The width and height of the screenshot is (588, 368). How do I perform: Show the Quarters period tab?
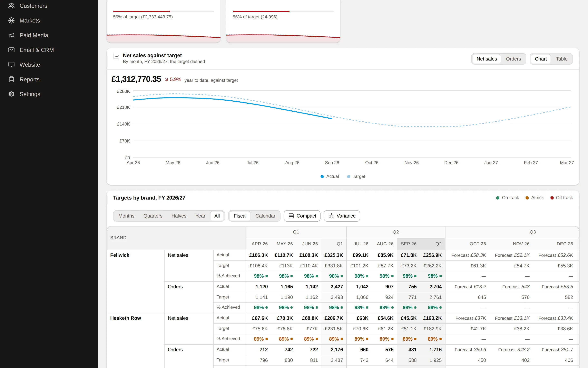point(153,216)
